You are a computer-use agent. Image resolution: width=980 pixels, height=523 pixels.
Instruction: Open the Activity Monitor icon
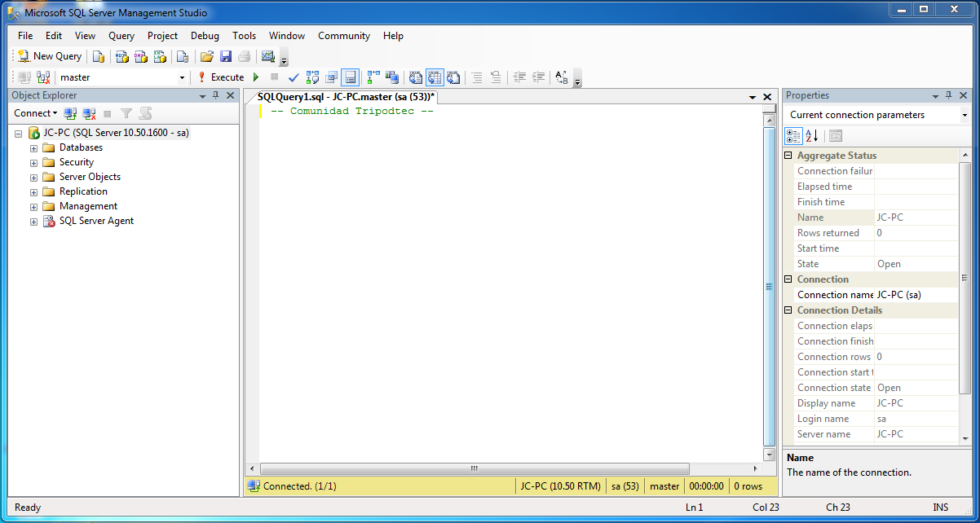click(x=267, y=56)
